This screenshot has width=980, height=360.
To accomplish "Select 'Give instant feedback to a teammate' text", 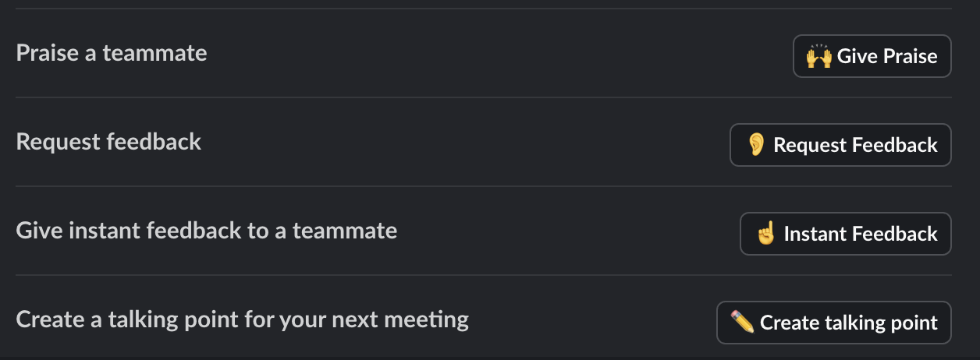I will 207,231.
